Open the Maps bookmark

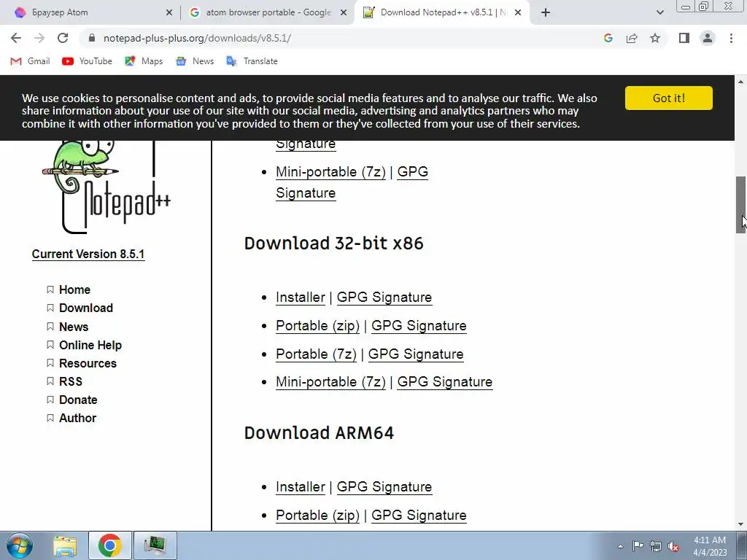coord(144,61)
